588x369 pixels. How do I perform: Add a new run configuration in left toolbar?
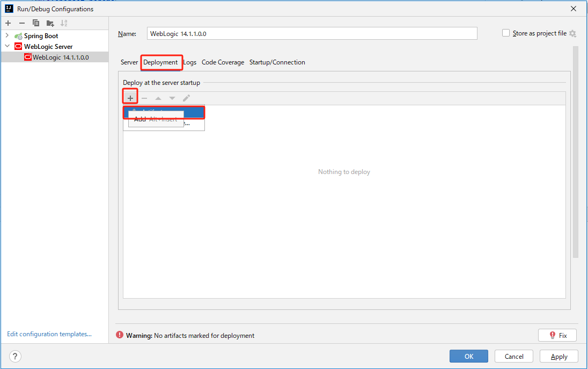coord(8,23)
